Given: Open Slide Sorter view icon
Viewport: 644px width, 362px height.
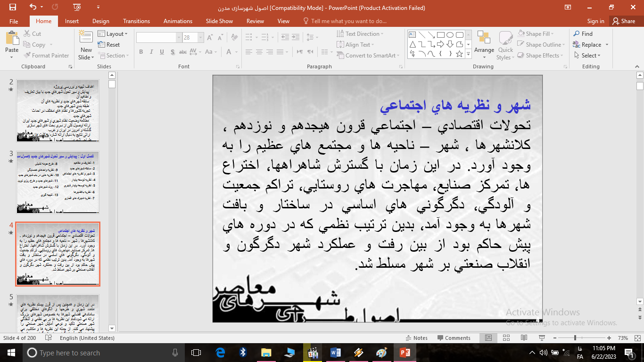Looking at the screenshot, I should click(506, 338).
